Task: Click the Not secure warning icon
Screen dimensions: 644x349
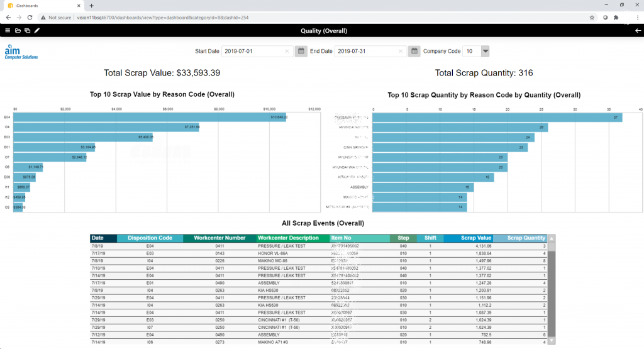Action: tap(43, 17)
